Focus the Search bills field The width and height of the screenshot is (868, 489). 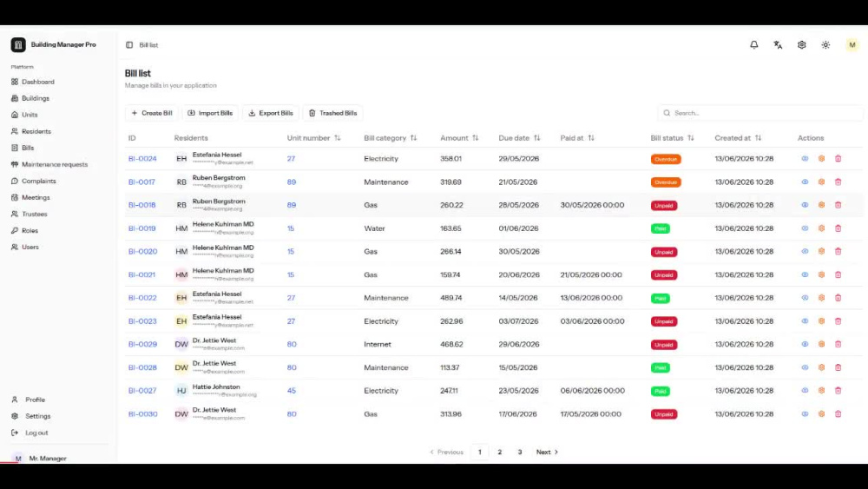760,113
